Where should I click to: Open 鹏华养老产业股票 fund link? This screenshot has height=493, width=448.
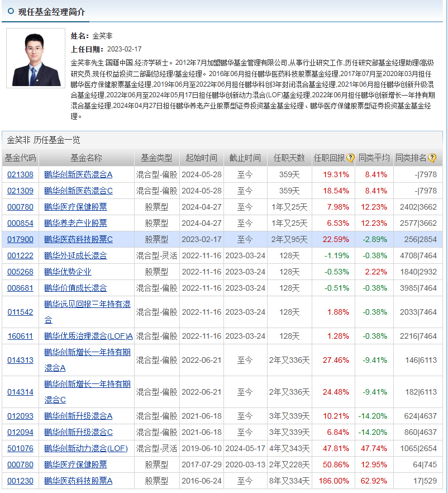click(75, 223)
